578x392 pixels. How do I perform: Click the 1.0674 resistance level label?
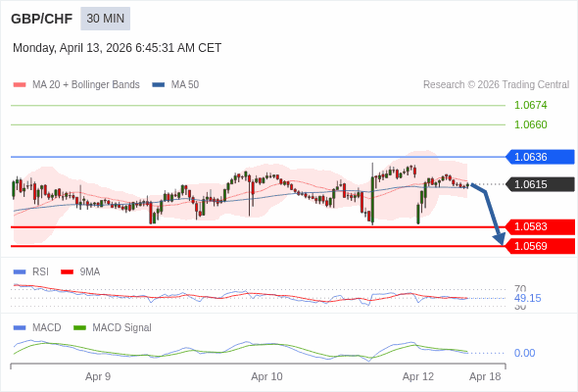click(530, 105)
